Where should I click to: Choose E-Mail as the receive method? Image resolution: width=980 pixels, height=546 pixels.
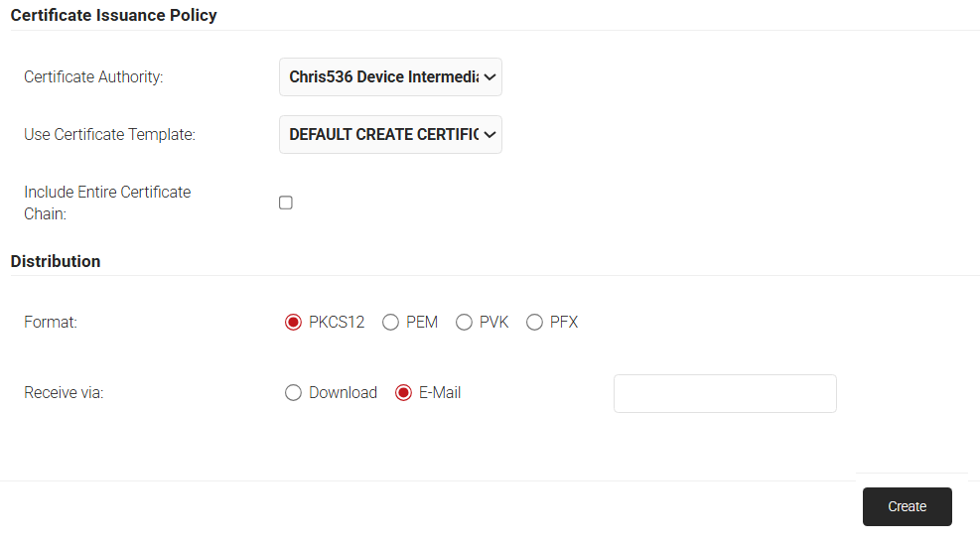403,392
